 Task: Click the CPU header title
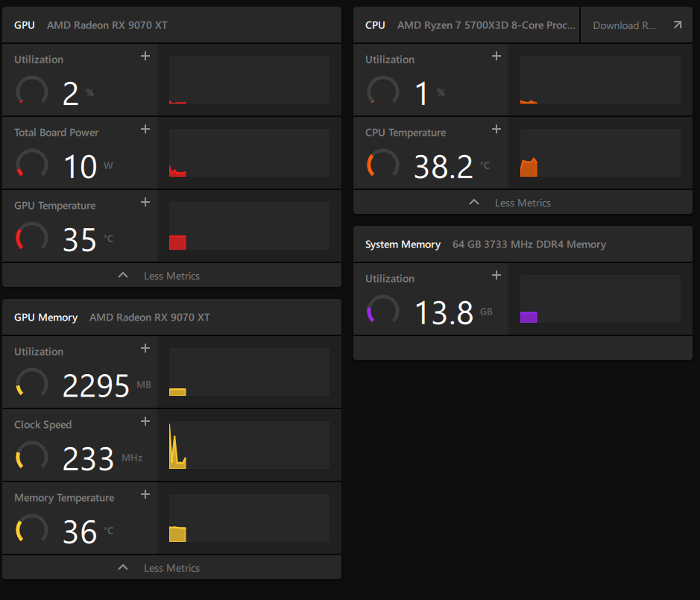point(375,25)
